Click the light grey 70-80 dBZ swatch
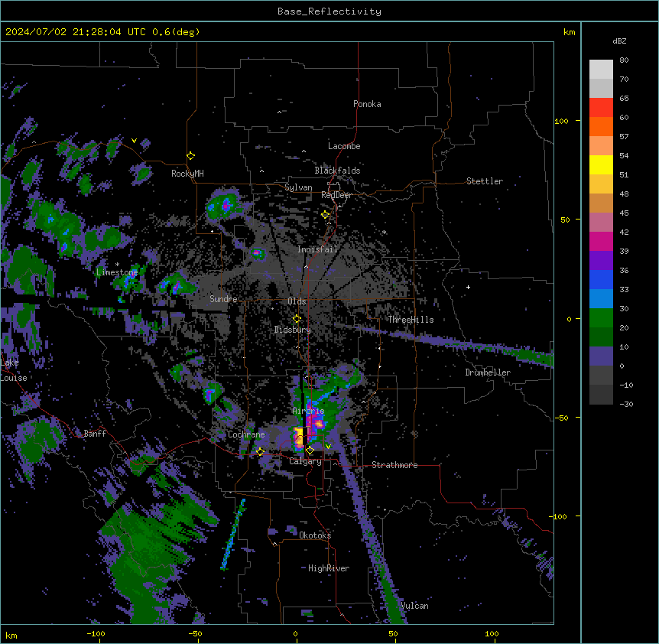This screenshot has height=644, width=659. coord(601,70)
